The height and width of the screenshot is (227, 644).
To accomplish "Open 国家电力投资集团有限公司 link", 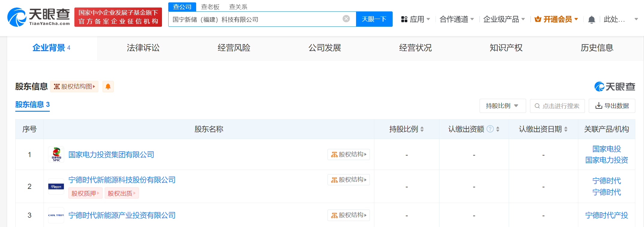I will click(111, 155).
